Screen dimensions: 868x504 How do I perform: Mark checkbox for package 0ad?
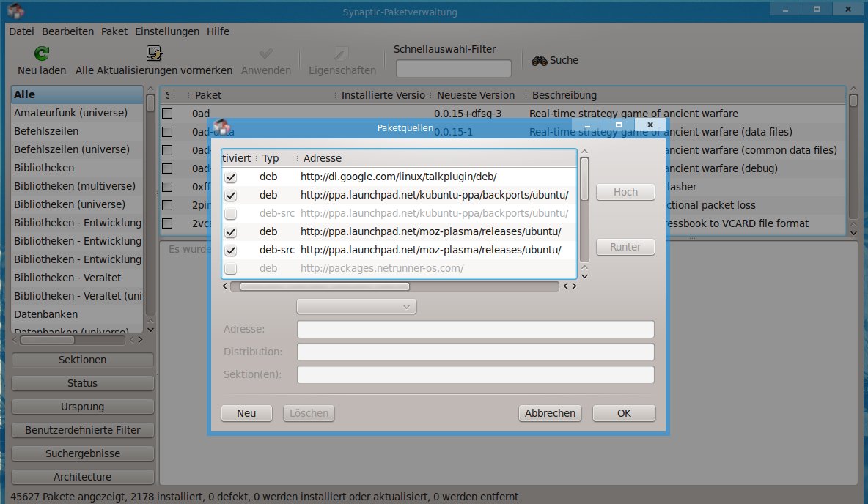(x=167, y=114)
